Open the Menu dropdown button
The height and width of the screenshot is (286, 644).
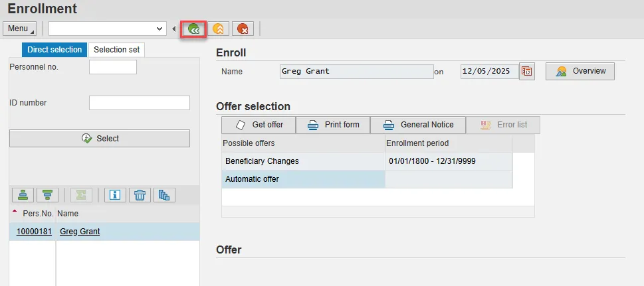(21, 29)
